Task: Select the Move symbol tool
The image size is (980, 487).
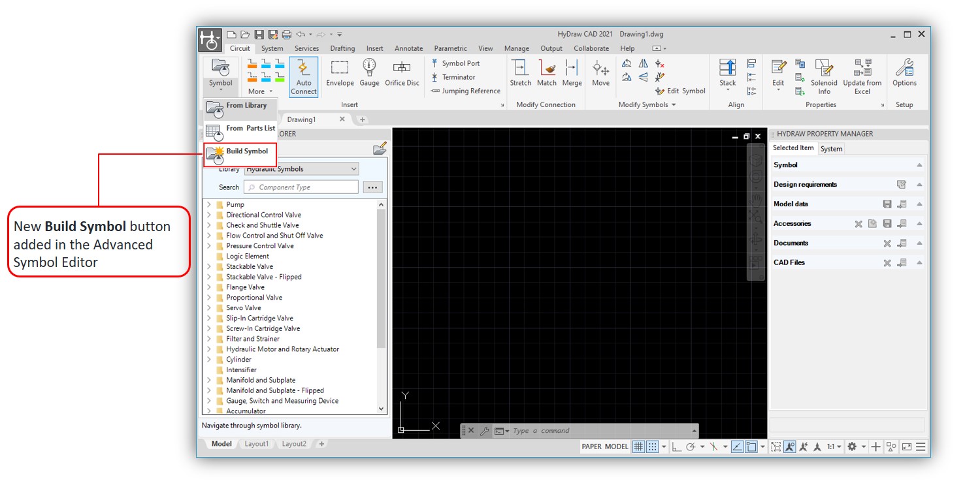Action: (601, 73)
